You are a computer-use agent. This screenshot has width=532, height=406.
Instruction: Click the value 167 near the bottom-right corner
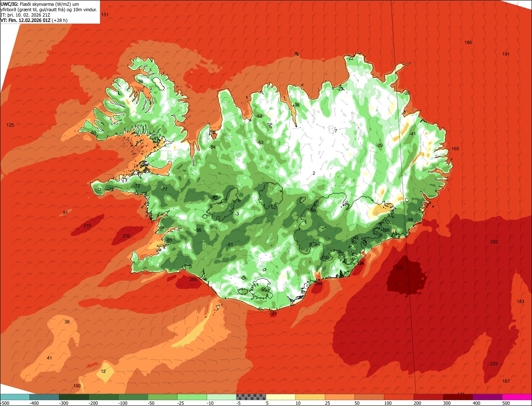click(506, 381)
